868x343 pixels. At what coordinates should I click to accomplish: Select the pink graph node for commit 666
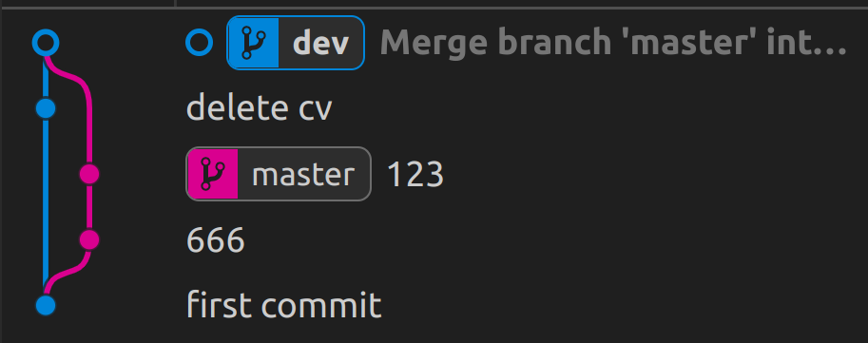coord(89,240)
